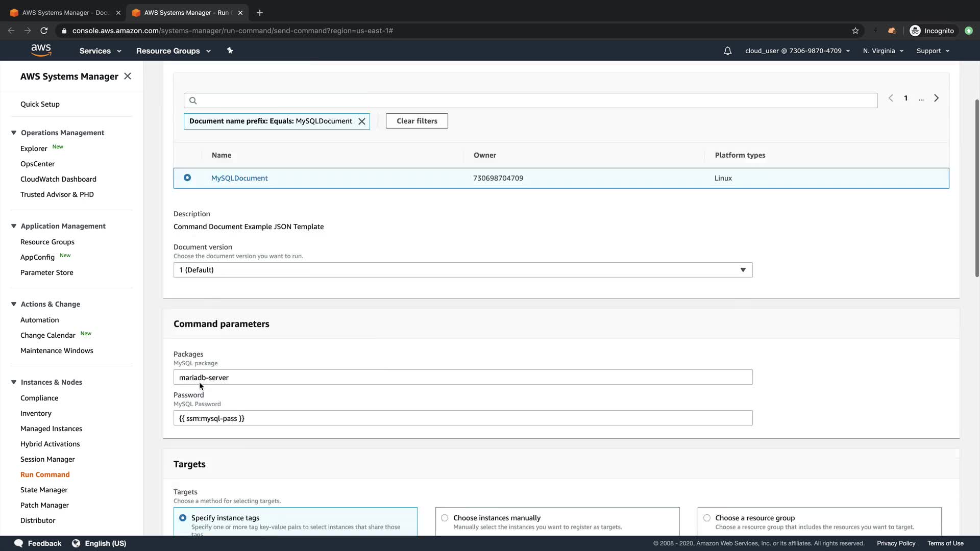Image resolution: width=980 pixels, height=551 pixels.
Task: Click the Password parameter input field
Action: (462, 418)
